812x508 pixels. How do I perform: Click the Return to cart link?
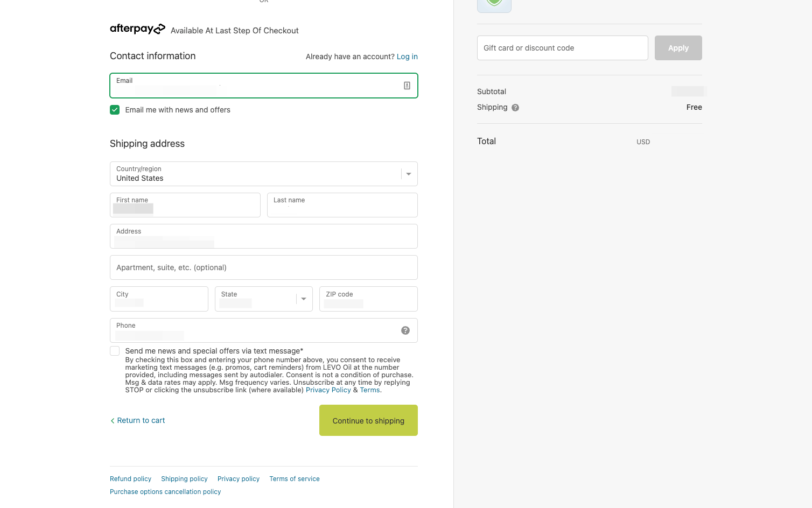[x=138, y=420]
